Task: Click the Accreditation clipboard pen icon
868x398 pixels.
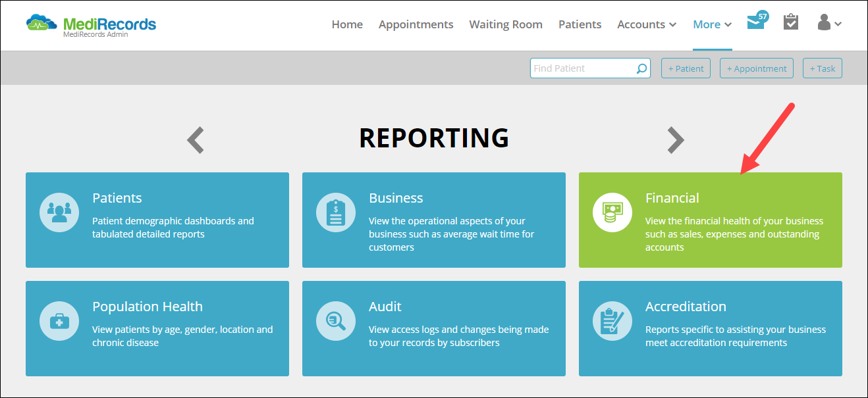Action: tap(612, 321)
